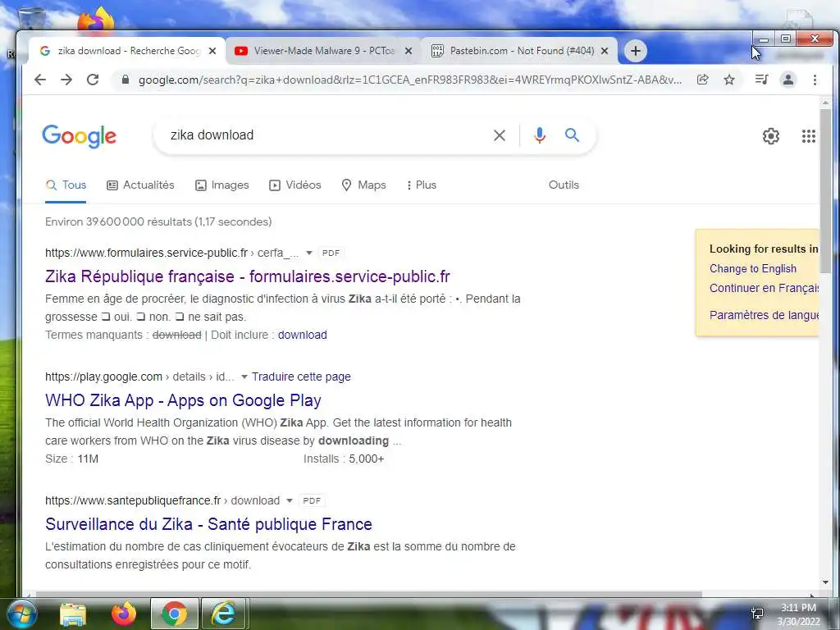The width and height of the screenshot is (840, 630).
Task: Click the Doit inclure download link
Action: click(302, 336)
